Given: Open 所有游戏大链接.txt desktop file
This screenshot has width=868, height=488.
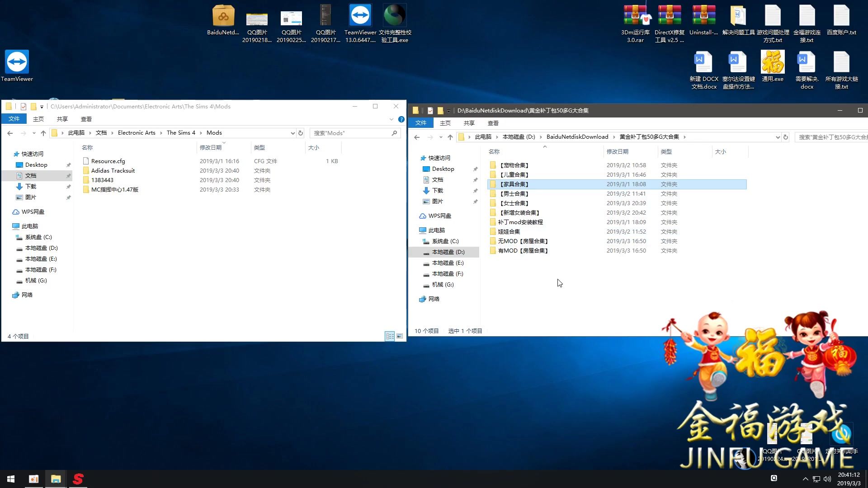Looking at the screenshot, I should coord(841,70).
